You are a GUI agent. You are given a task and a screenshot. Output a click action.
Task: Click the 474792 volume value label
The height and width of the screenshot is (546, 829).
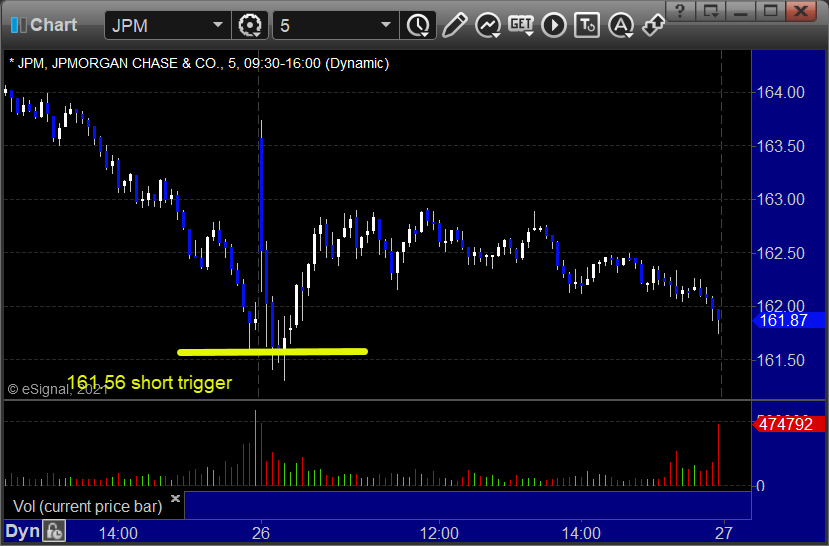pyautogui.click(x=788, y=424)
